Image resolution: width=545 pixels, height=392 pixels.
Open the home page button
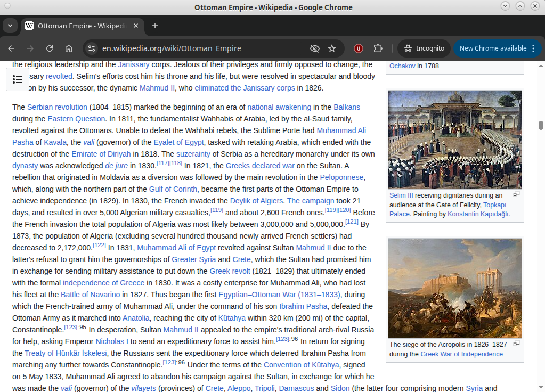(x=69, y=48)
